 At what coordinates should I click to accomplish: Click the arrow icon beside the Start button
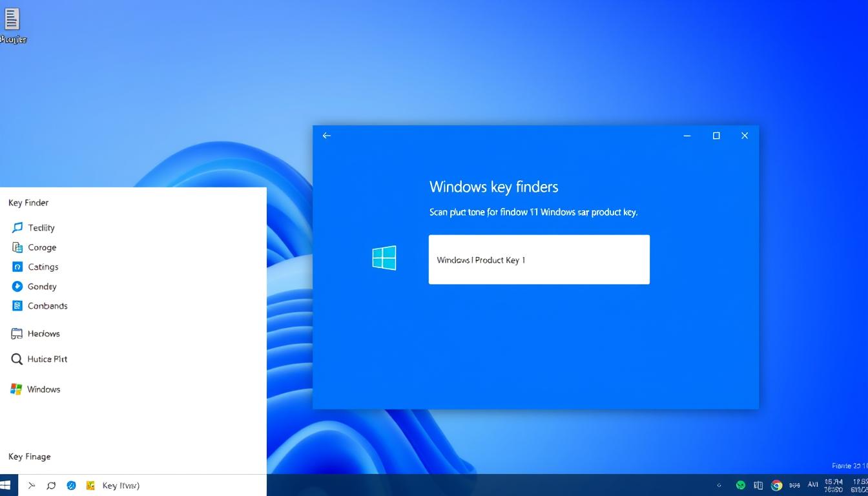(31, 486)
